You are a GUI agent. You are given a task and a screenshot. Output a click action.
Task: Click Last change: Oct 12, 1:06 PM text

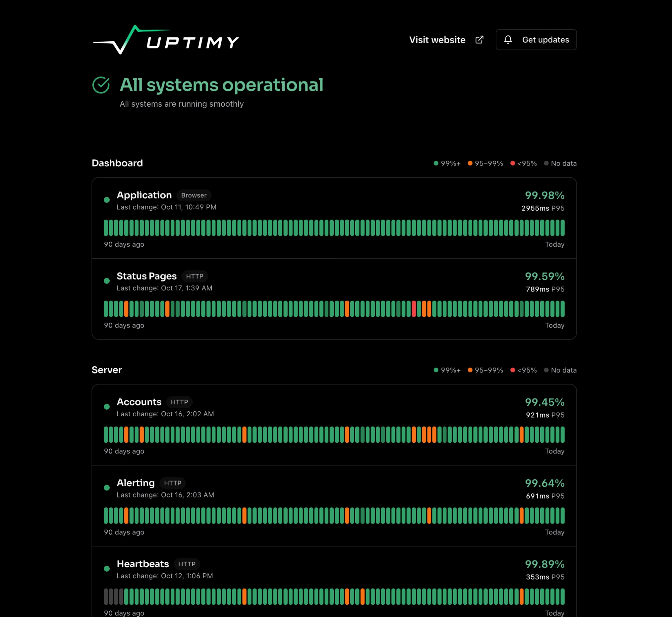coord(165,576)
